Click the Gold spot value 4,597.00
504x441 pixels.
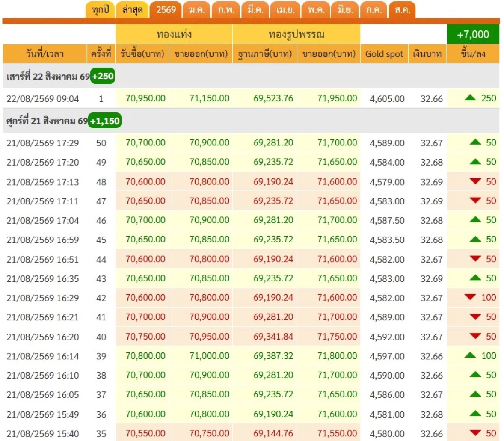[387, 356]
